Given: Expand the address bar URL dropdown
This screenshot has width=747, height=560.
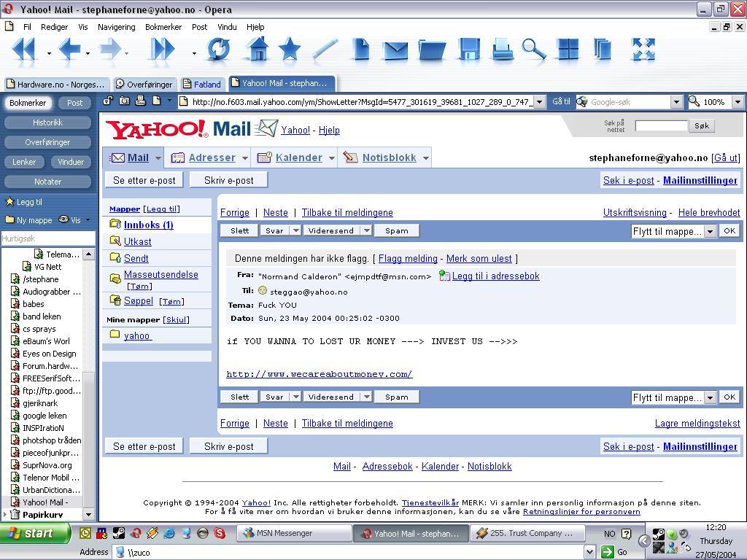Looking at the screenshot, I should tap(539, 101).
